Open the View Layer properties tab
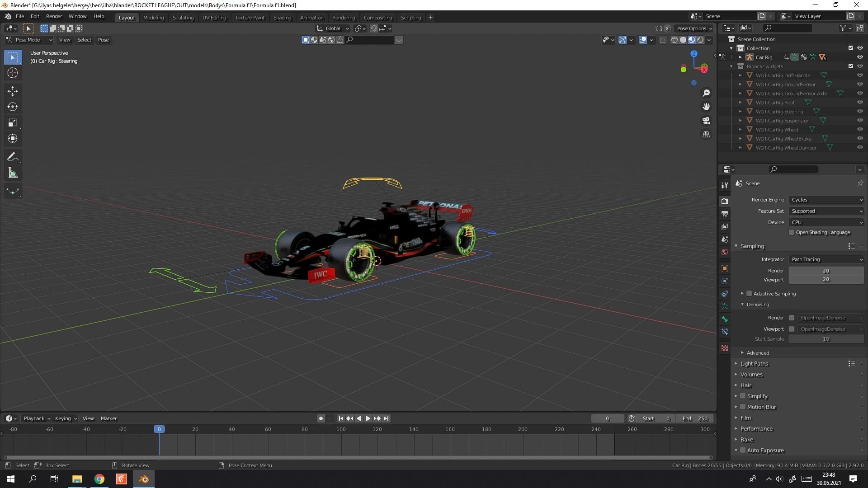 coord(725,226)
